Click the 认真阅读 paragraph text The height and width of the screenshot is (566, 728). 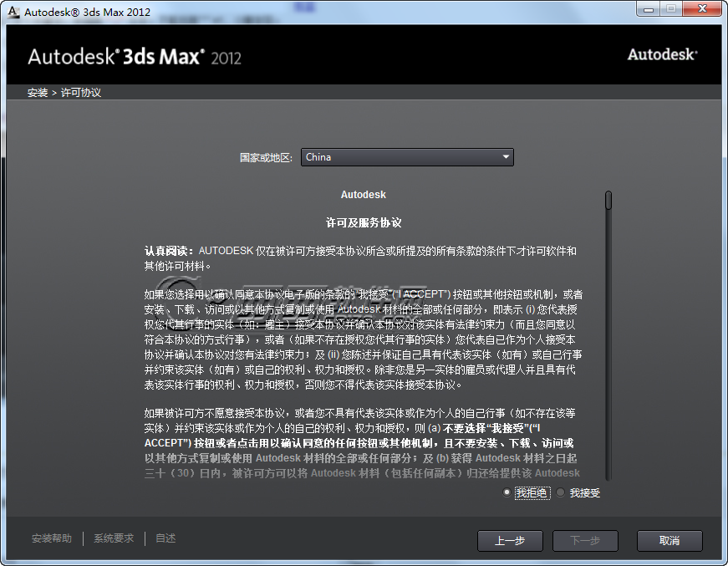click(360, 258)
